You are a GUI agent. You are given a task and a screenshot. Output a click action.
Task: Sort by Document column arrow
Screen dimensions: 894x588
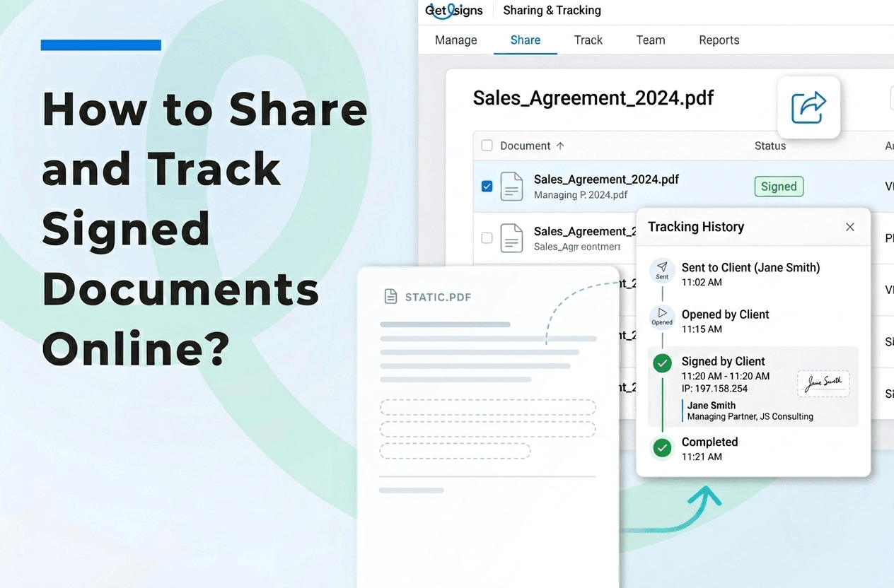pyautogui.click(x=560, y=146)
